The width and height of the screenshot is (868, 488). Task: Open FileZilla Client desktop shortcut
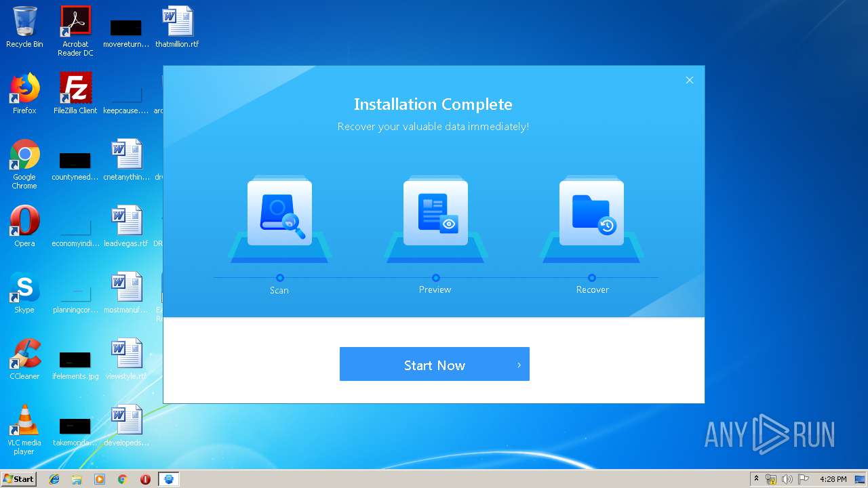pyautogui.click(x=75, y=94)
